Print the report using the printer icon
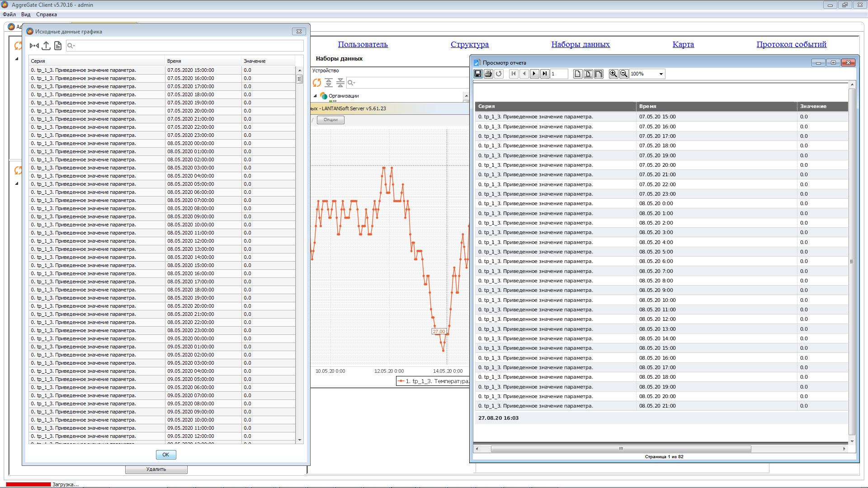This screenshot has width=868, height=488. (488, 74)
